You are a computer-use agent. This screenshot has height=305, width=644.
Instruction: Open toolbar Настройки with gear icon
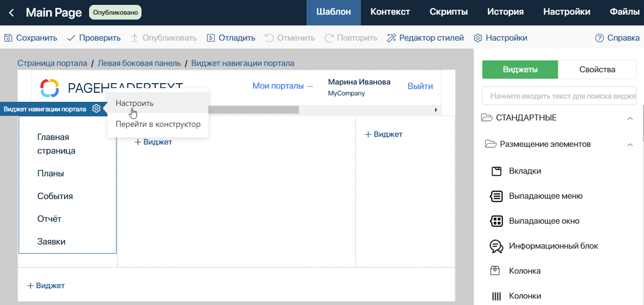[x=500, y=38]
